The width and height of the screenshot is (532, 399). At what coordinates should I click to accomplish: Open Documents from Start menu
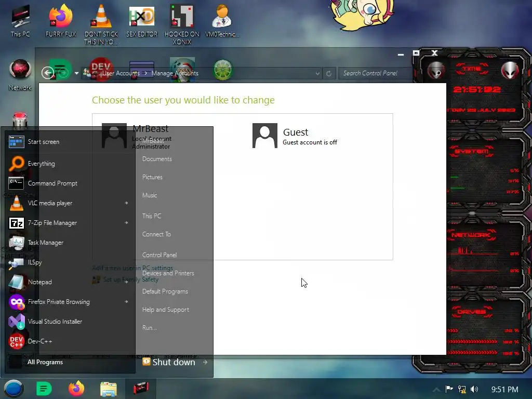pyautogui.click(x=157, y=159)
